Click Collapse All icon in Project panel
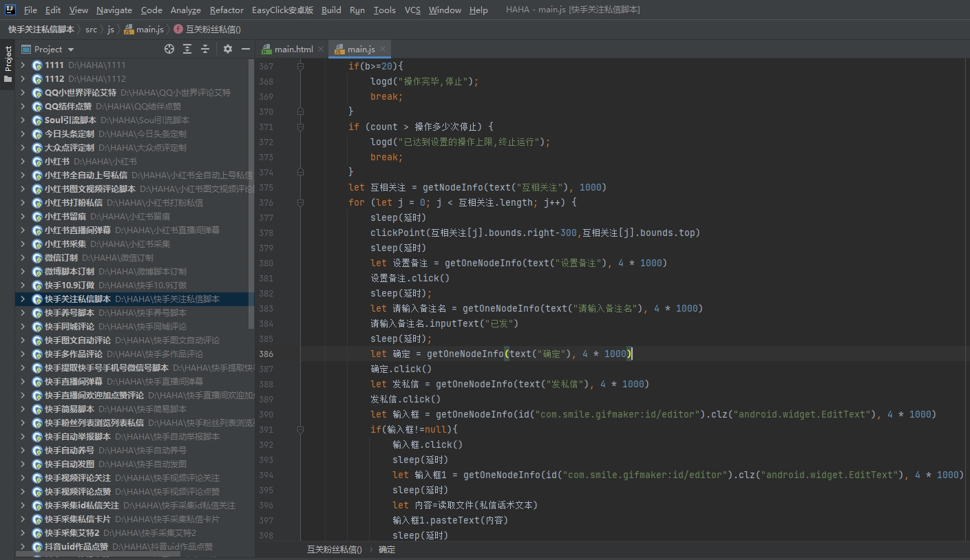The height and width of the screenshot is (560, 970). coord(205,49)
